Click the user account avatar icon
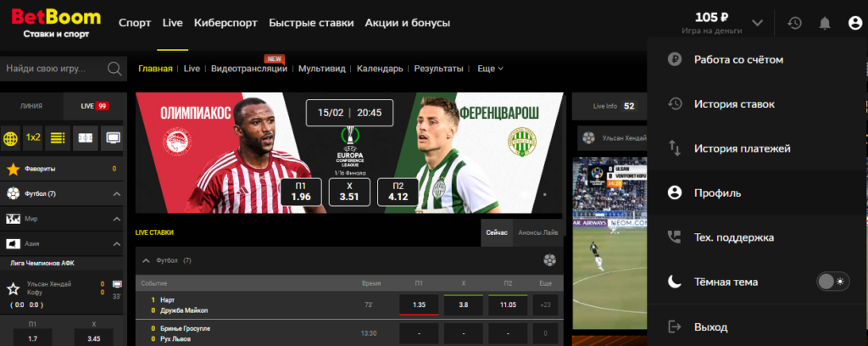Viewport: 868px width, 346px height. [854, 23]
